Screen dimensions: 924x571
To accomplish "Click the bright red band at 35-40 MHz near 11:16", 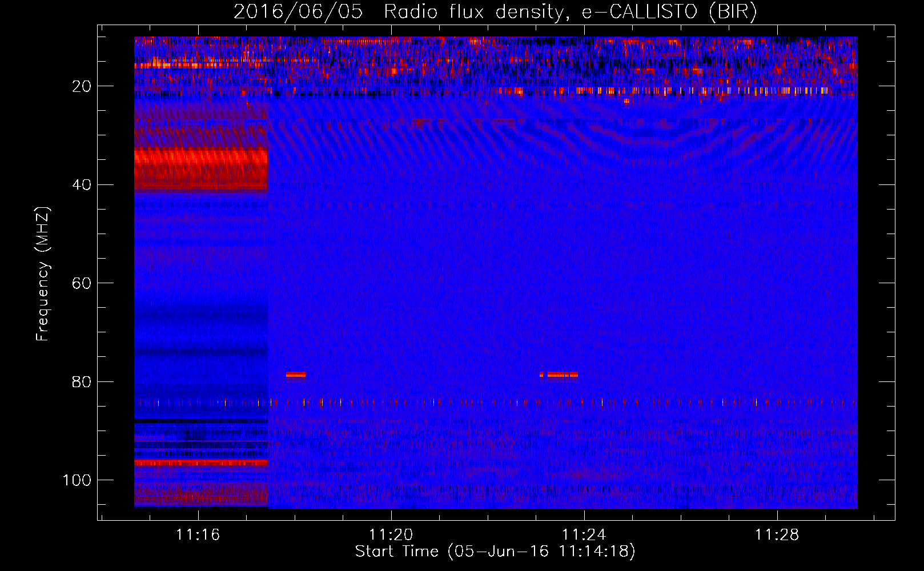I will [201, 170].
